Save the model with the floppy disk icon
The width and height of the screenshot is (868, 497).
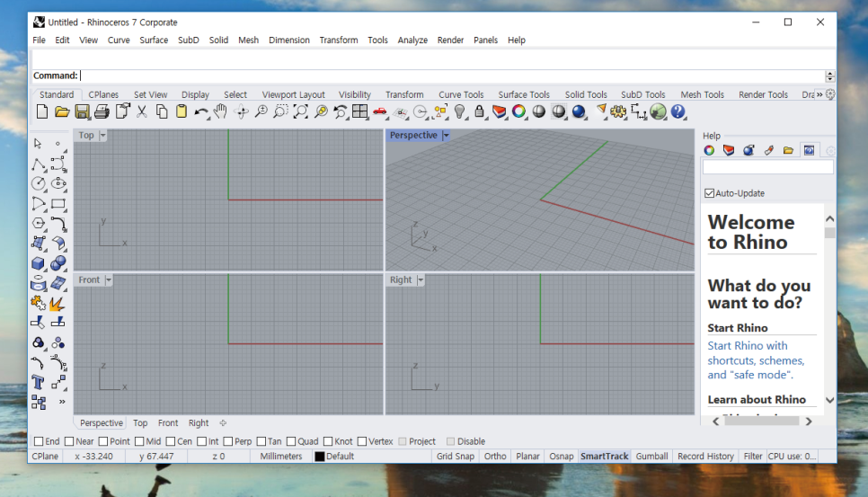pos(82,111)
